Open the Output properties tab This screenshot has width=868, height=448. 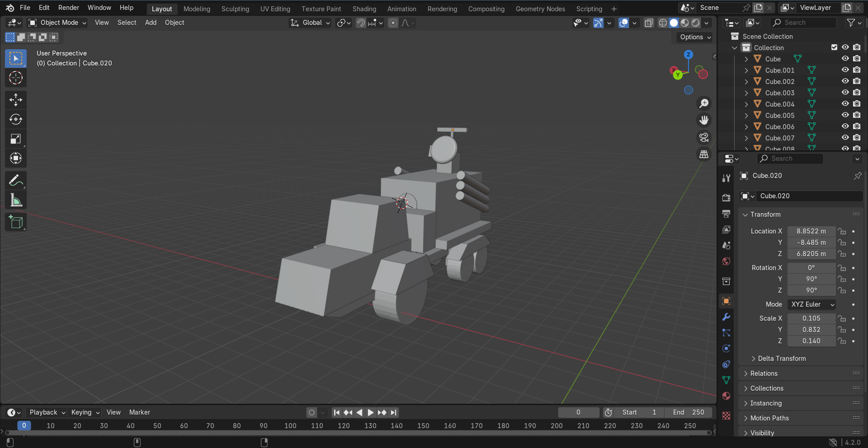point(726,214)
